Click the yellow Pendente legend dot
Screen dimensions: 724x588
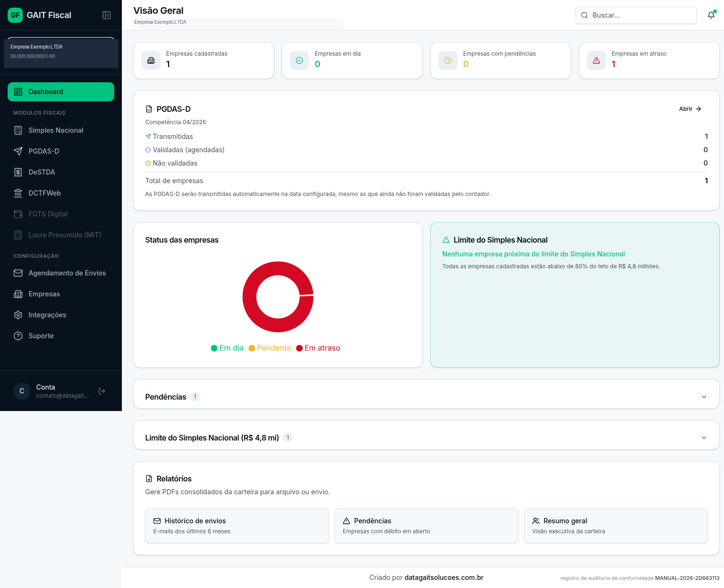pyautogui.click(x=252, y=348)
